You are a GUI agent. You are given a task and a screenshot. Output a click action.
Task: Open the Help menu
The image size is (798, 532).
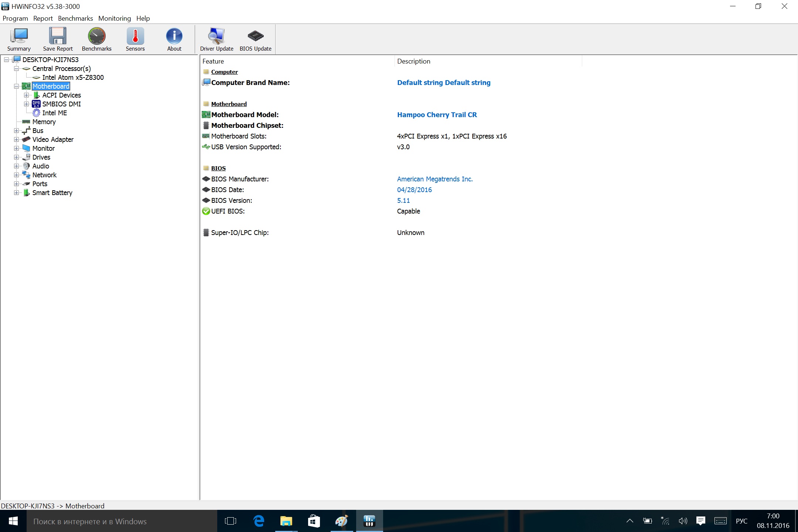[143, 18]
